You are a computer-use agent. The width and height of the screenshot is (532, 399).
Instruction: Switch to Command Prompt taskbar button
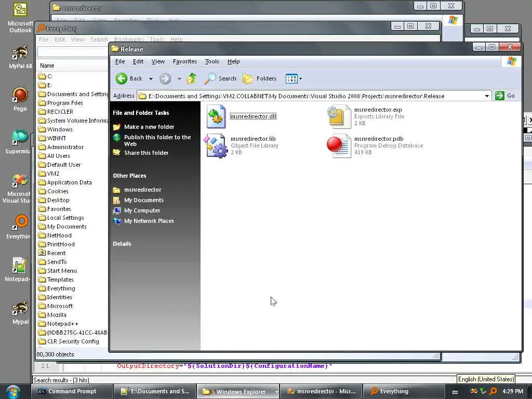(72, 392)
